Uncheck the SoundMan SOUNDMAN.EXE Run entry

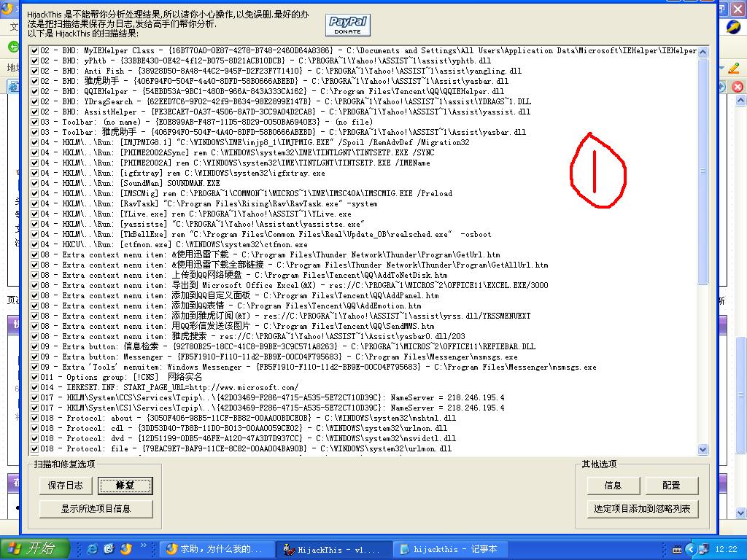point(34,183)
